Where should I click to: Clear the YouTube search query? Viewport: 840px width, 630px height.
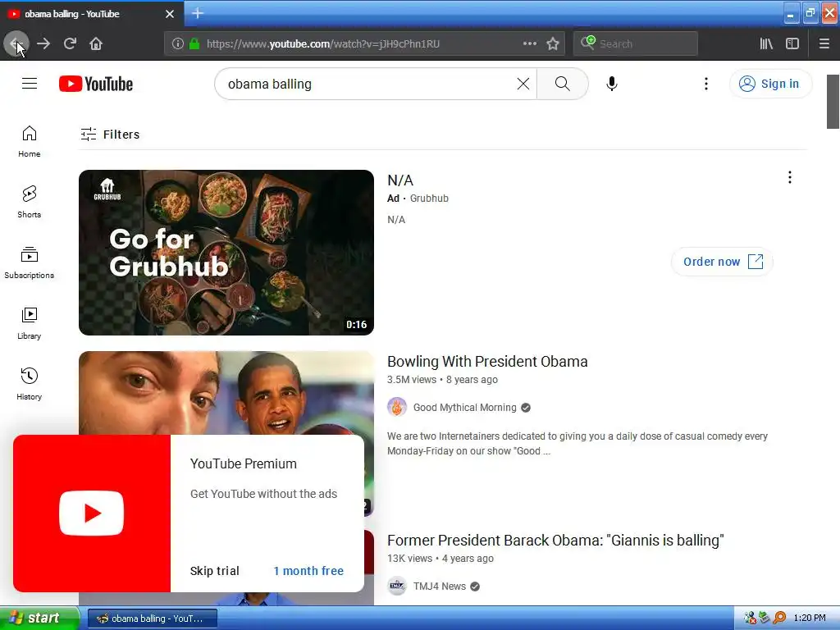click(x=523, y=84)
